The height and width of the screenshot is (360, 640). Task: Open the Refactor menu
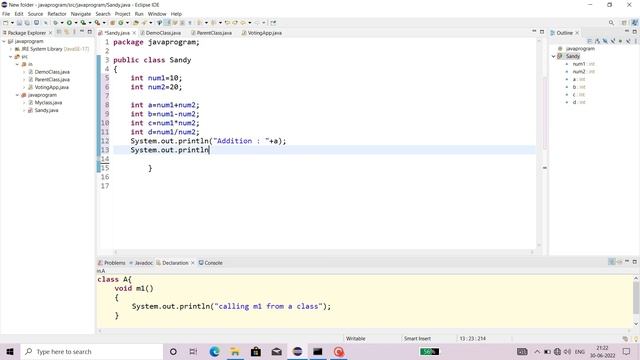57,14
